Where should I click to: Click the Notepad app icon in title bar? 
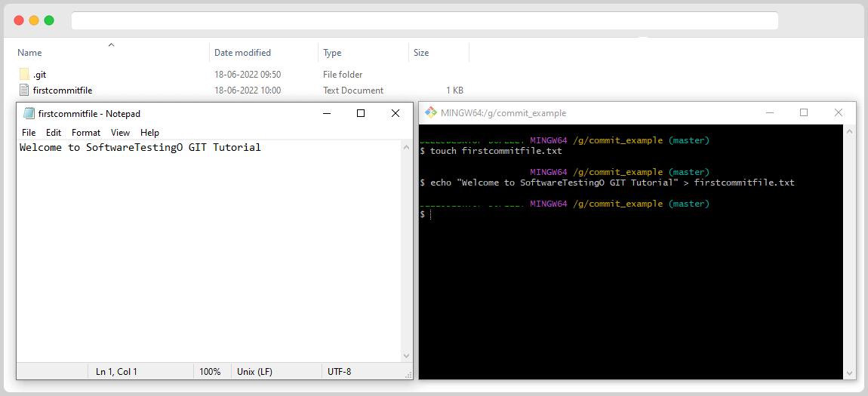pos(29,113)
